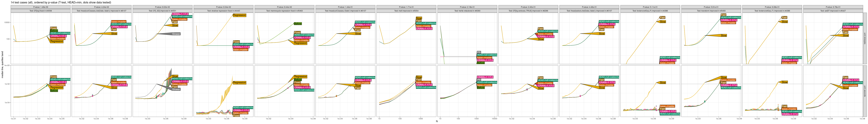Select the 'P.value: 1.46e-09' strip header
Screen dimensions: 868x124
click(x=40, y=7)
